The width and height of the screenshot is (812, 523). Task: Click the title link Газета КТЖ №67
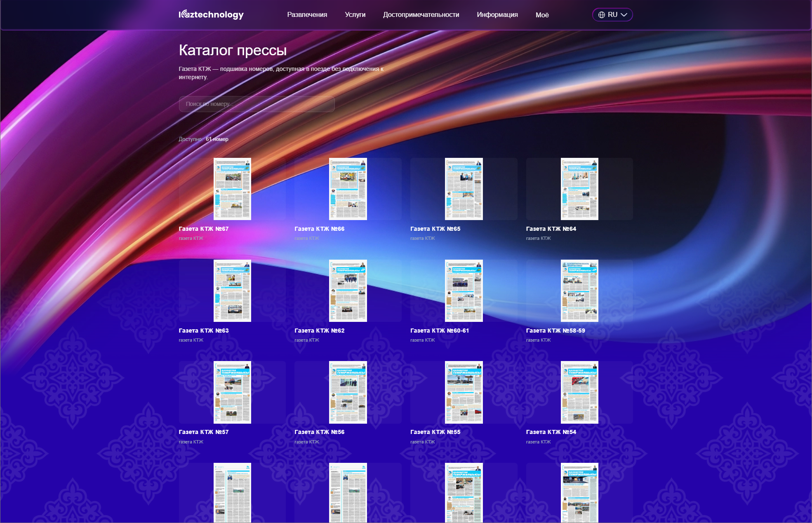coord(204,229)
